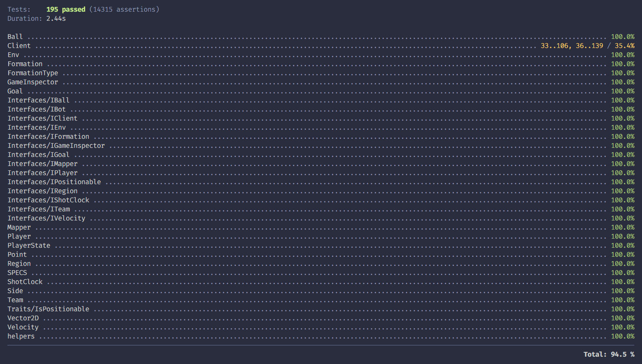642x364 pixels.
Task: Click the 100.0% value for Ball
Action: (623, 37)
